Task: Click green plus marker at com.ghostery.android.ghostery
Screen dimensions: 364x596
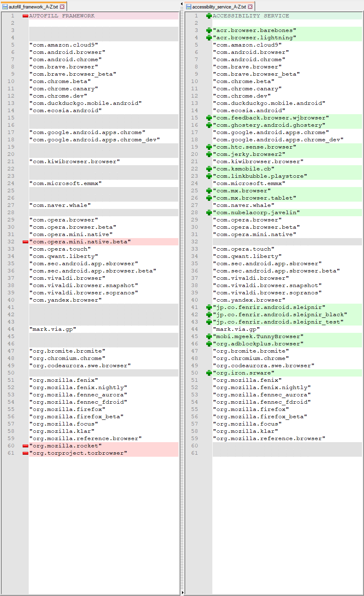Action: coord(209,125)
